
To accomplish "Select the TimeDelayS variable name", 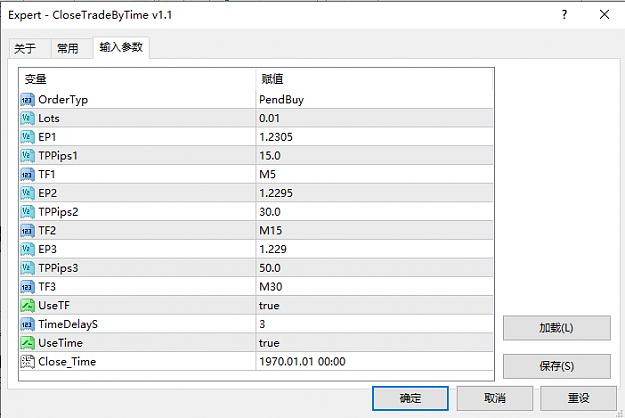I will click(x=68, y=325).
